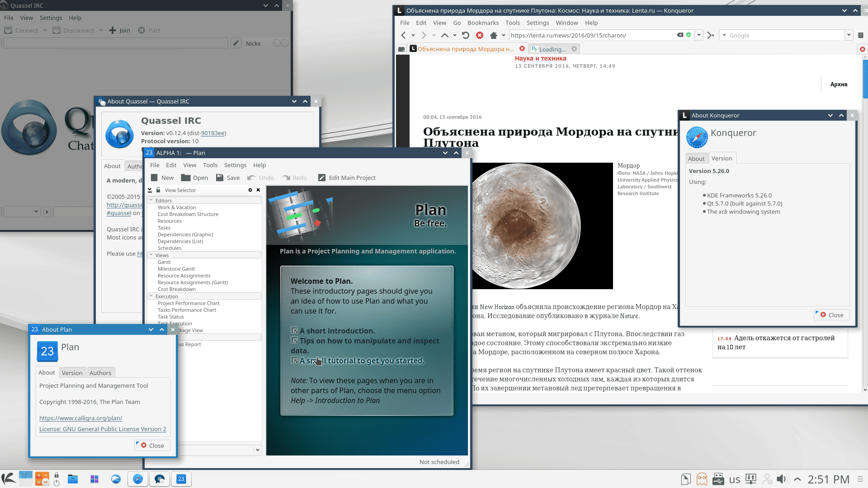Click the volume icon in the system tray
The image size is (868, 488).
(781, 479)
